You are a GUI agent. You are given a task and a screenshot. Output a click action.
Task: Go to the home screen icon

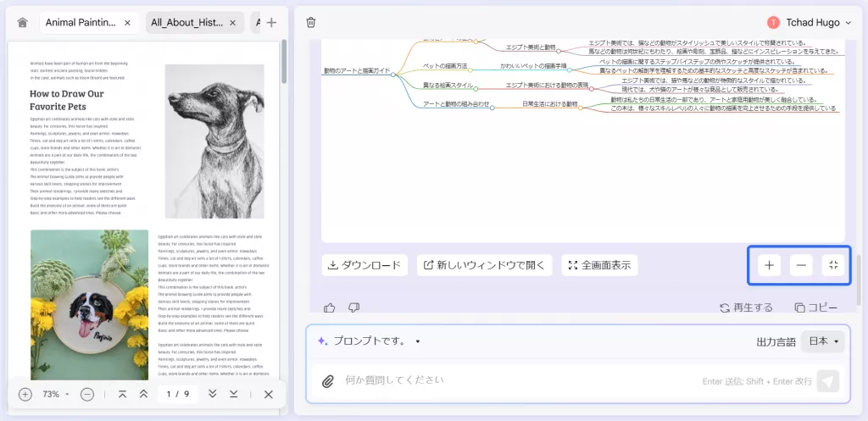(22, 23)
